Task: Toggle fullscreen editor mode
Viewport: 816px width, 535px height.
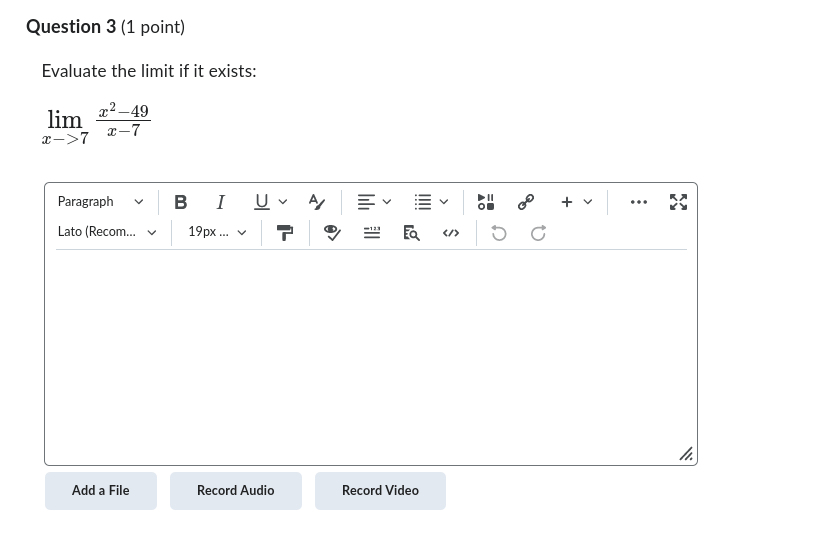Action: click(678, 202)
